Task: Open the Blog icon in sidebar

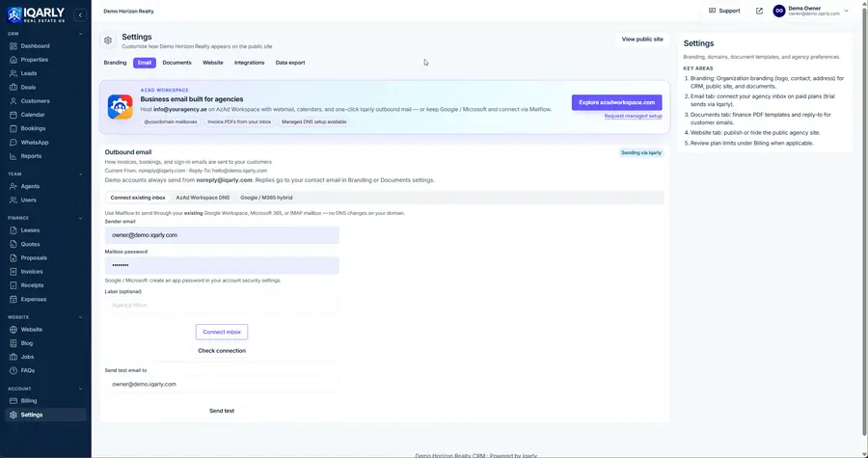Action: point(14,343)
